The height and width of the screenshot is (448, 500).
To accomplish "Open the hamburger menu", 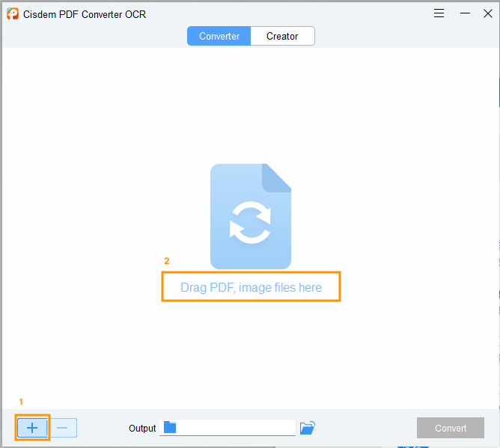I will tap(439, 13).
